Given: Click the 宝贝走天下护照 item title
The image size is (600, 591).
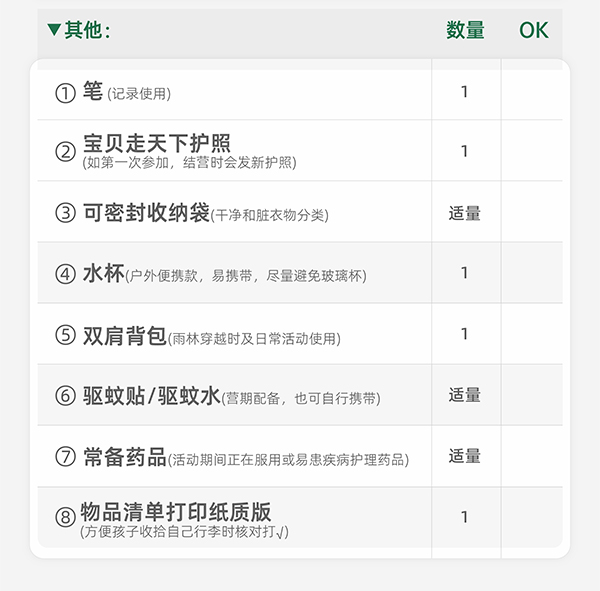Looking at the screenshot, I should [x=157, y=142].
